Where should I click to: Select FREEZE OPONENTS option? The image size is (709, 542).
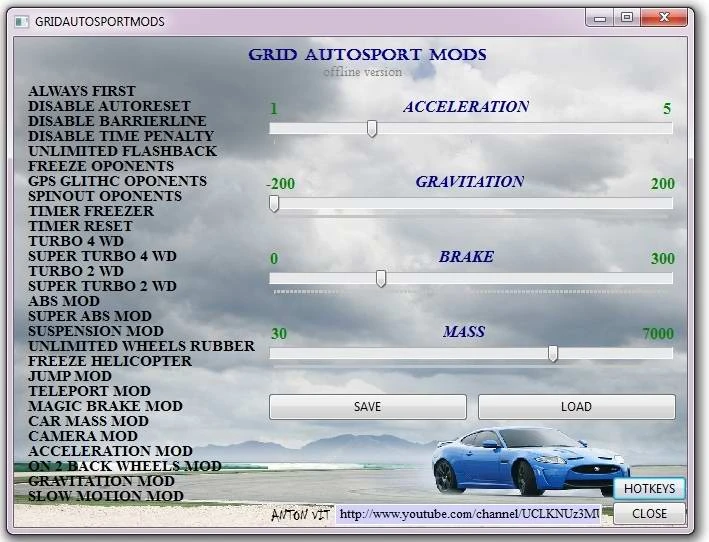click(101, 165)
